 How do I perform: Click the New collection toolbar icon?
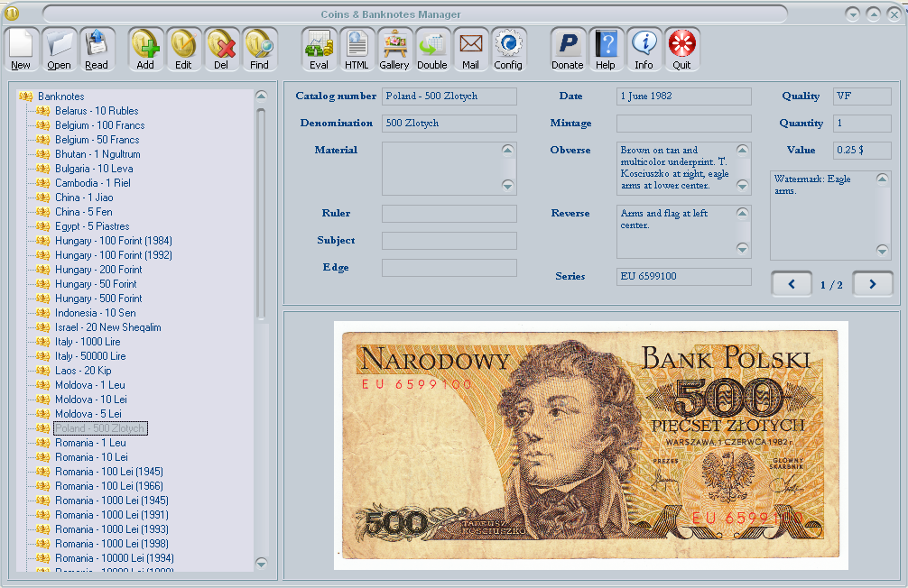tap(21, 50)
